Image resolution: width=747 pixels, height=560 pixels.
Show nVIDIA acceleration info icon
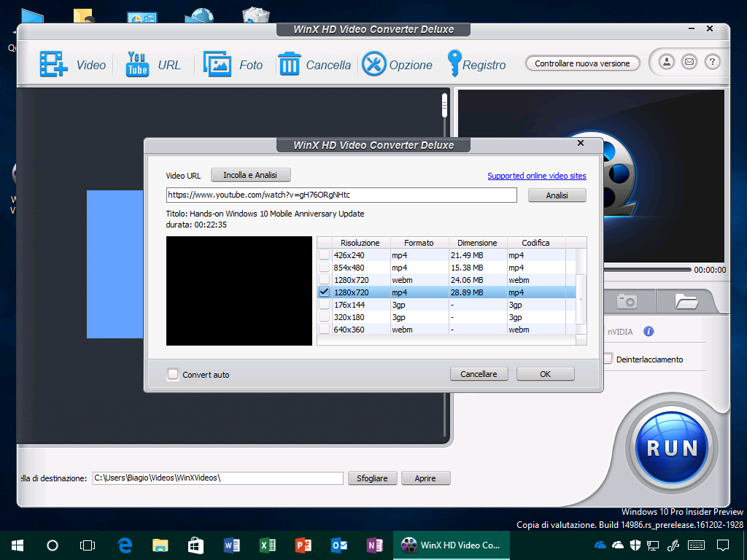(649, 332)
